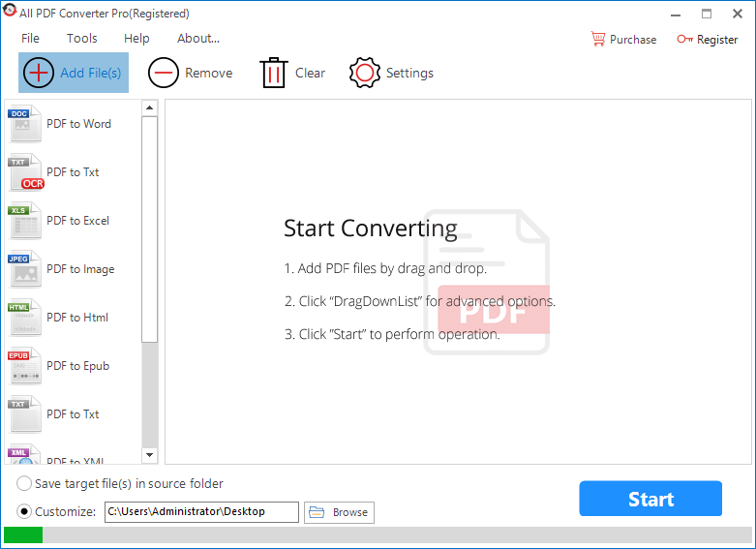Viewport: 756px width, 549px height.
Task: Open the About... menu
Action: (x=198, y=38)
